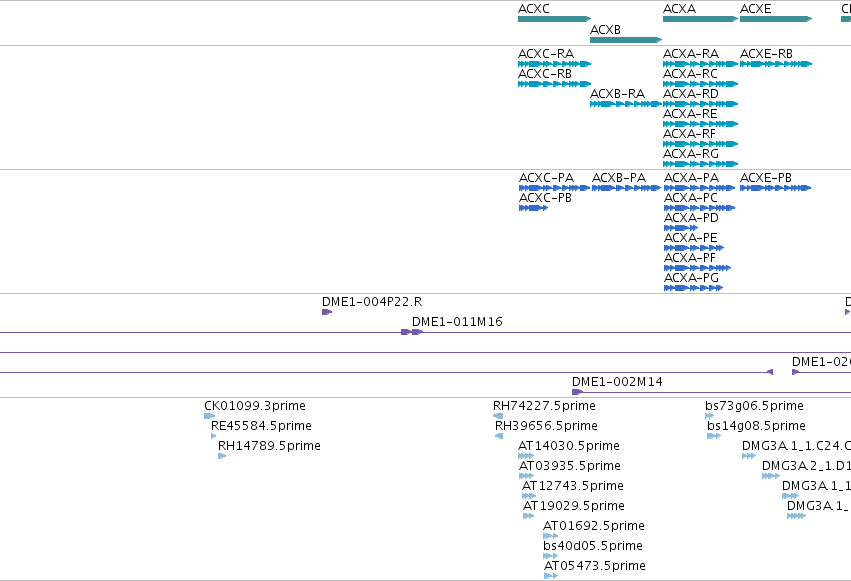This screenshot has width=851, height=581.
Task: Open EST AT03935.5prime
Action: tap(526, 476)
